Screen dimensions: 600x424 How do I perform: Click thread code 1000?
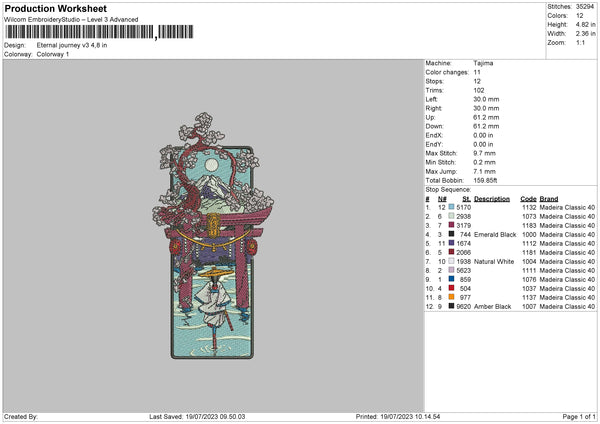[529, 235]
